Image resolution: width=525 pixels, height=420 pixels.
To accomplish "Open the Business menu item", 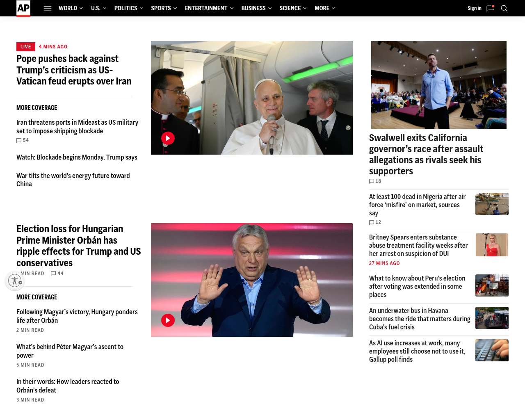I will point(253,8).
